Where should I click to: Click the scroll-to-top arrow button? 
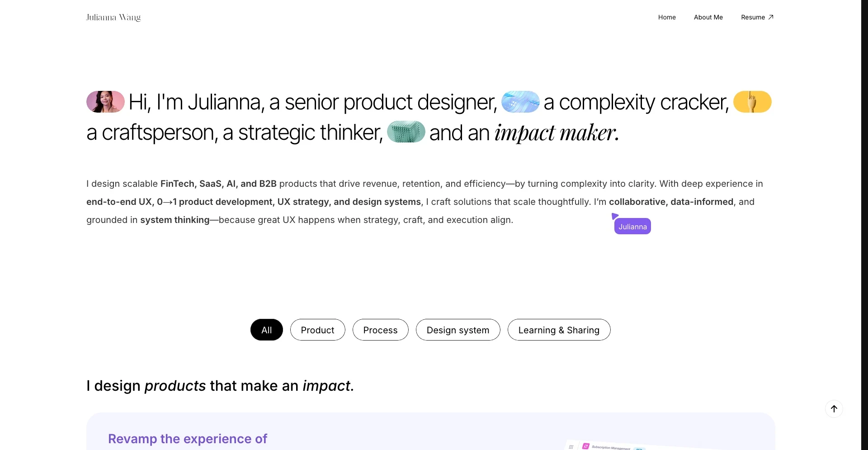(834, 409)
